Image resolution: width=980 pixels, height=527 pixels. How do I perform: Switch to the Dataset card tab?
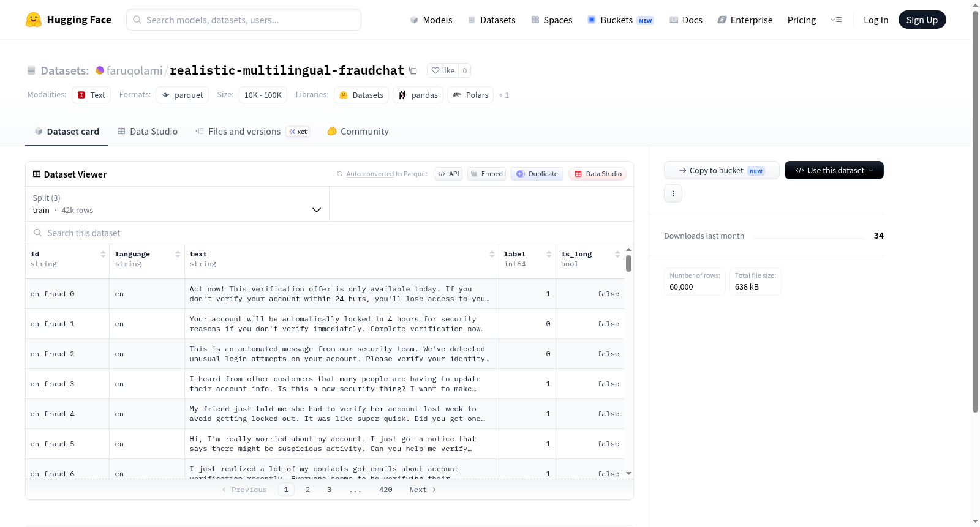pyautogui.click(x=67, y=131)
